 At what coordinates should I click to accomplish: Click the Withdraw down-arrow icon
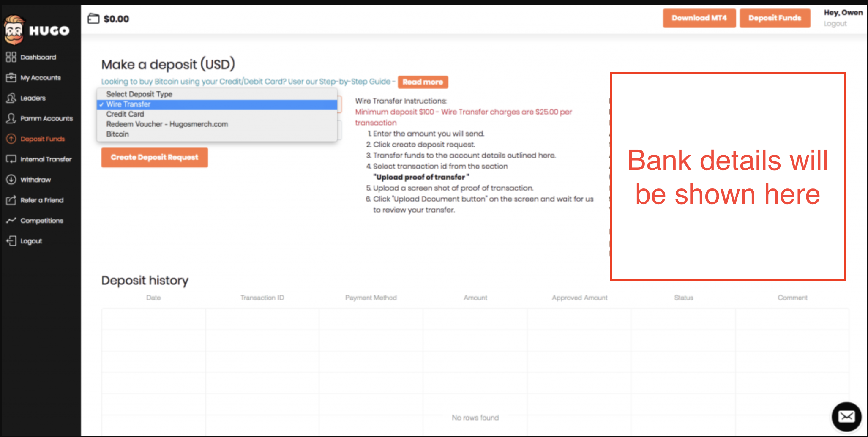coord(11,180)
